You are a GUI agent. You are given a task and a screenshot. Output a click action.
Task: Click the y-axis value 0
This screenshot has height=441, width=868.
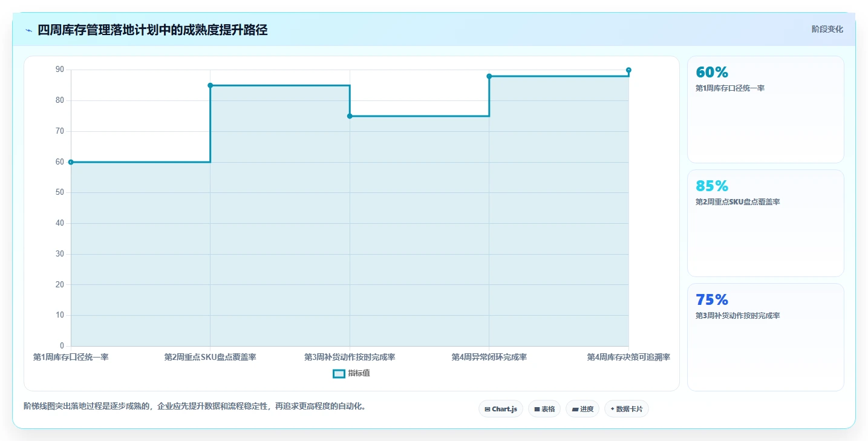pos(62,346)
